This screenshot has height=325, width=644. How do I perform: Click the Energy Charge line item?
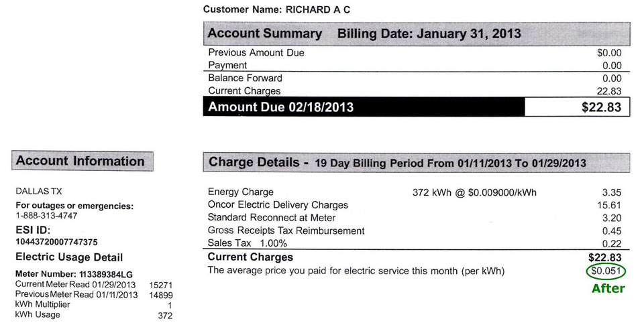415,192
